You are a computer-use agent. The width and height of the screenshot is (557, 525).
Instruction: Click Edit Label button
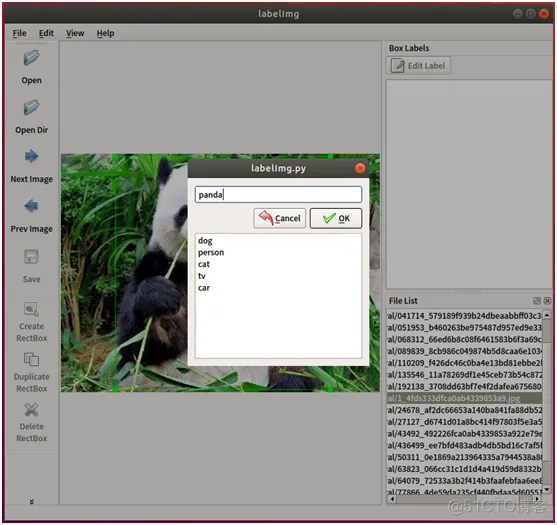[418, 66]
